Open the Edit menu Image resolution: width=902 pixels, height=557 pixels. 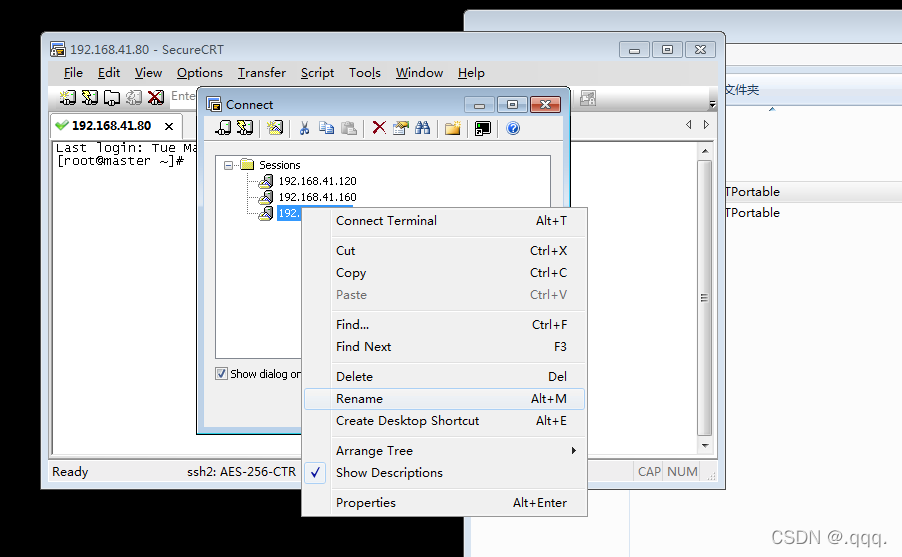click(109, 73)
